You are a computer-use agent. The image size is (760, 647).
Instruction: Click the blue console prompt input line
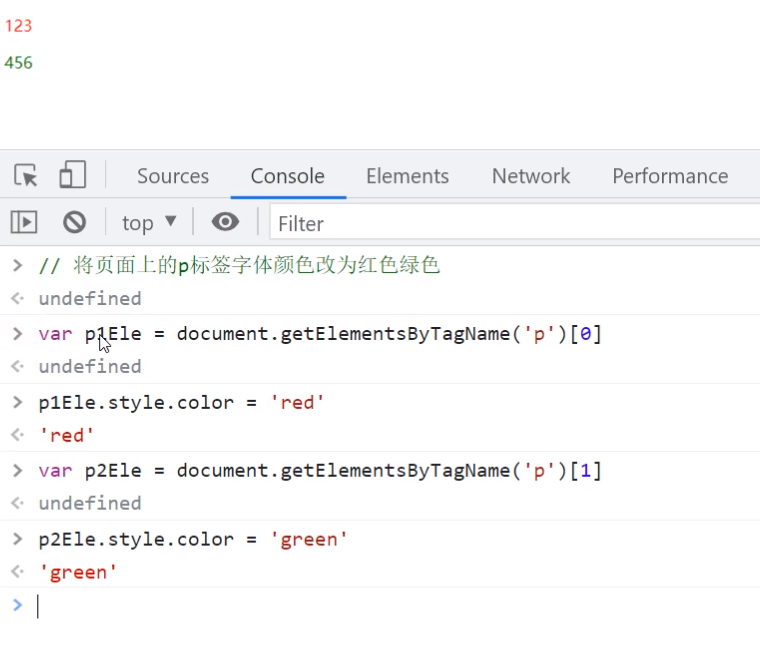click(x=300, y=606)
